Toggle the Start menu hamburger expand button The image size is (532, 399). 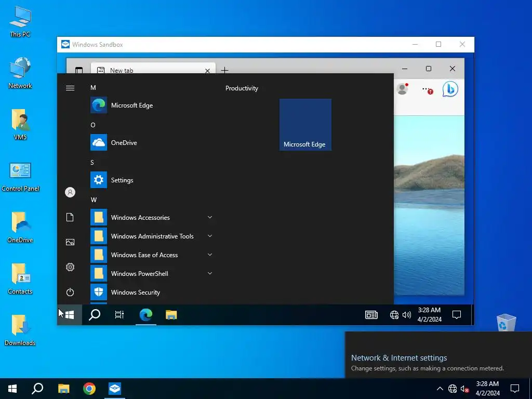point(70,88)
